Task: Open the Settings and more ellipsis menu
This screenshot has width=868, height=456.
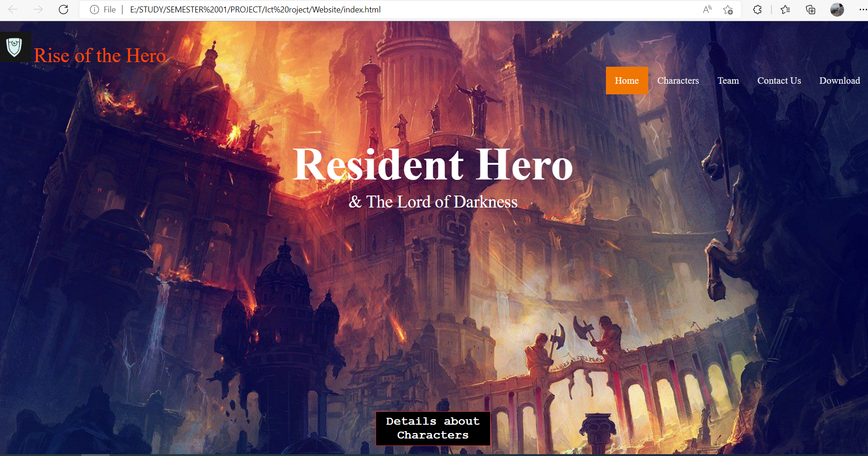Action: point(863,10)
